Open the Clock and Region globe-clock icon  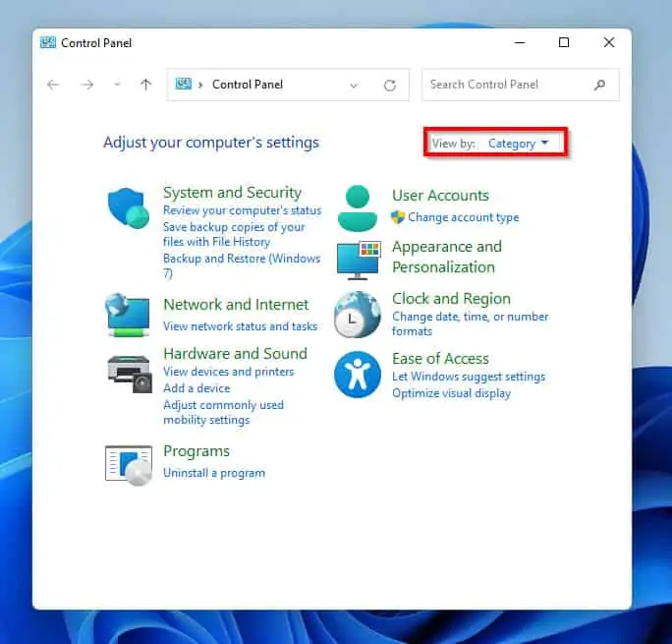(358, 315)
